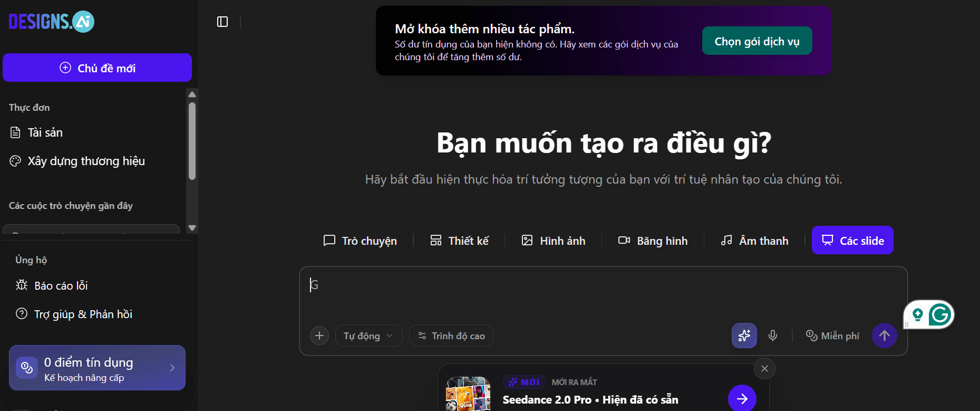Open the Tự động dropdown
This screenshot has height=411, width=980.
pos(368,336)
